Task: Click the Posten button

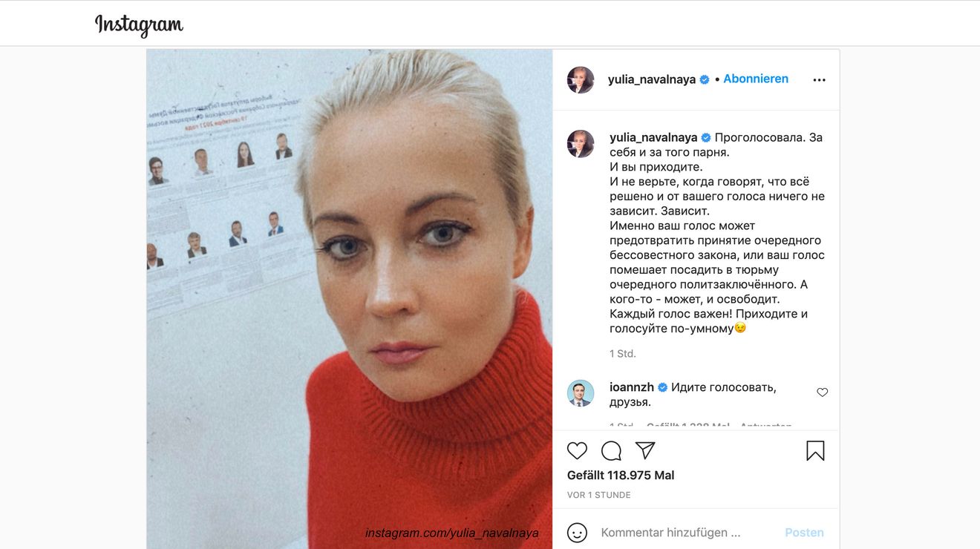Action: [x=804, y=533]
